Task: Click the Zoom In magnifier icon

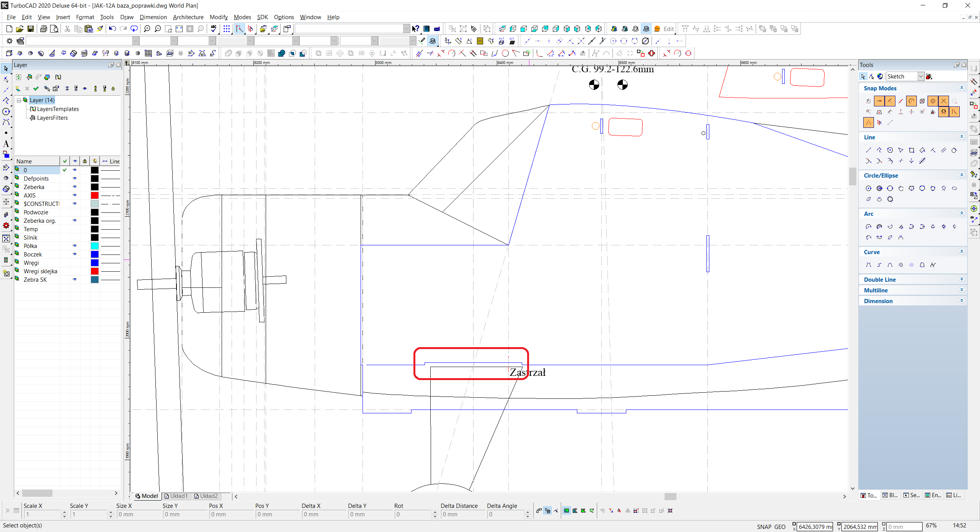Action: coord(147,29)
